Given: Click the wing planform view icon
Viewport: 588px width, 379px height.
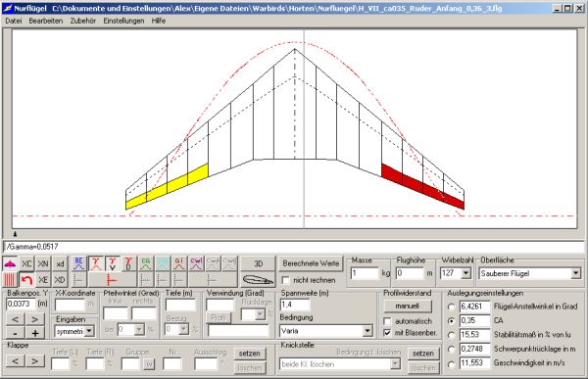Looking at the screenshot, I should click(x=11, y=263).
